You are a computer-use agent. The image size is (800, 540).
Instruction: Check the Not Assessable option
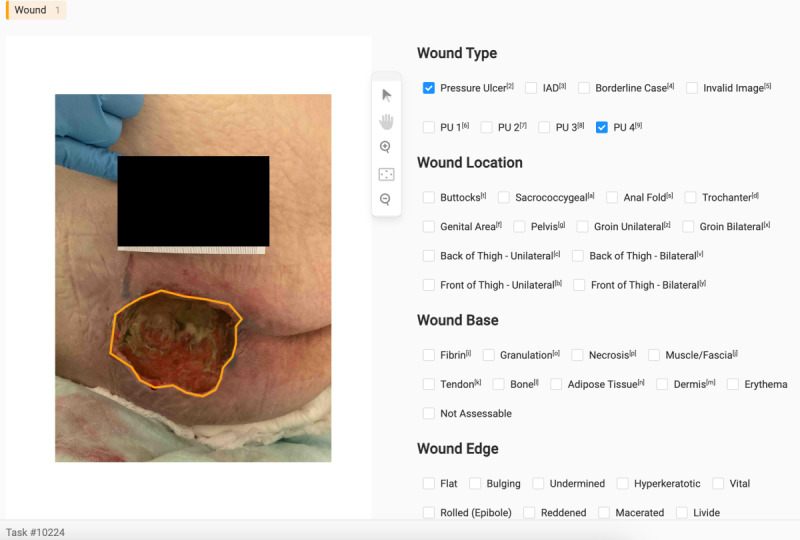429,413
